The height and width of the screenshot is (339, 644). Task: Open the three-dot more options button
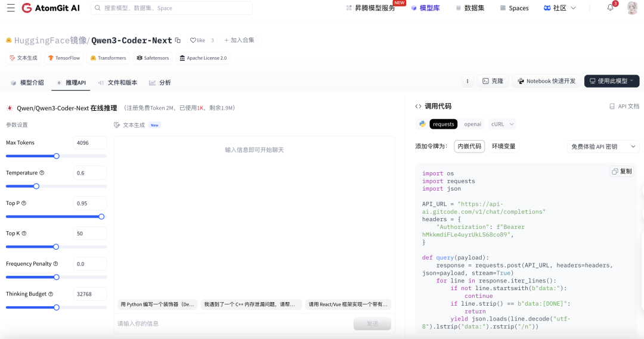coord(467,81)
